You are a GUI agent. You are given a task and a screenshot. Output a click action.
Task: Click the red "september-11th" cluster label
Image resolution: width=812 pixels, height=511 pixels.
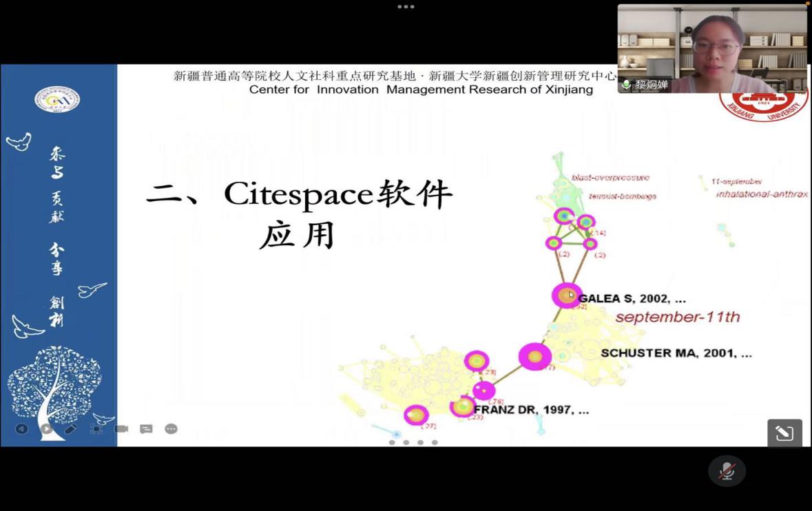click(x=678, y=317)
